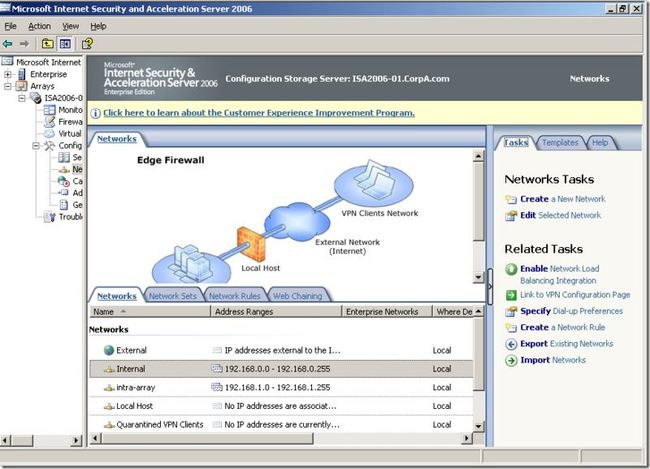Screen dimensions: 650x469
Task: Sort networks by the Name column header
Action: (150, 311)
